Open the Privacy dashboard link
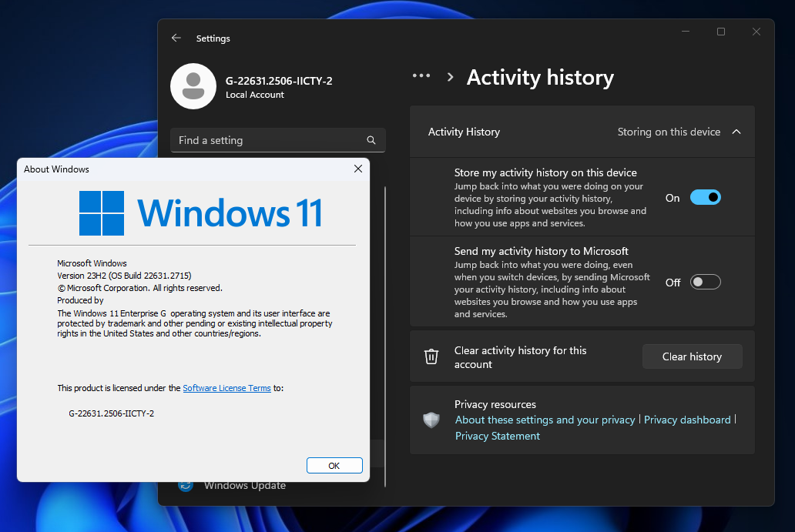795x532 pixels. click(x=687, y=420)
